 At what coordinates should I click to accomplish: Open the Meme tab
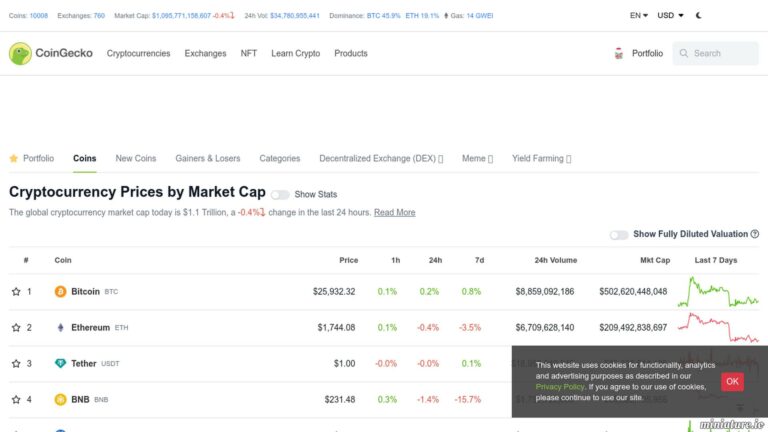[477, 158]
